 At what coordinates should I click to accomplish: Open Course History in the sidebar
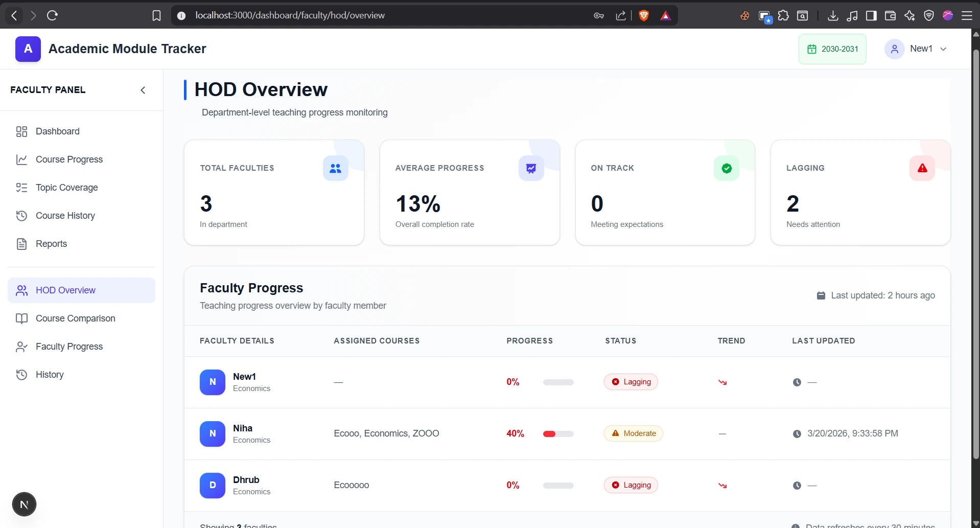pos(81,216)
